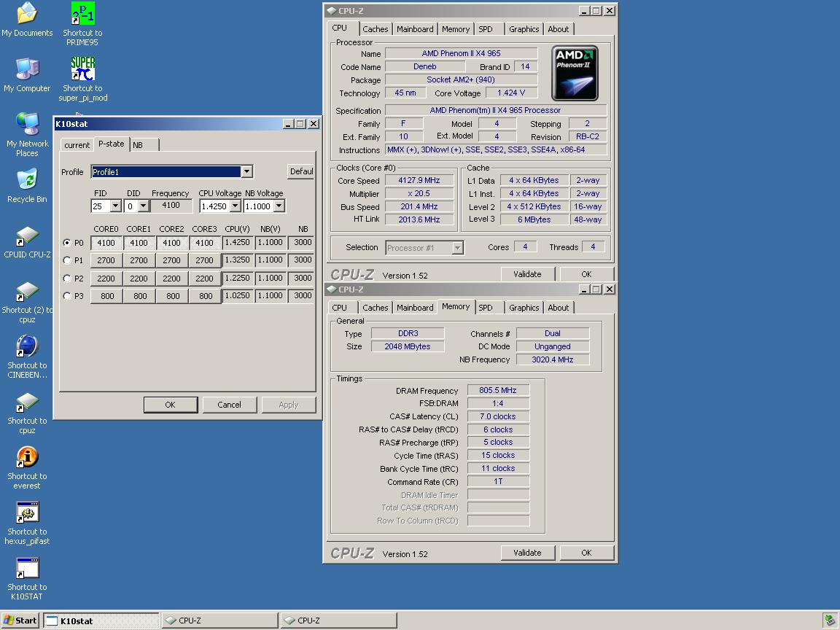This screenshot has width=840, height=630.
Task: Open the PRIME95 desktop shortcut
Action: coord(82,15)
